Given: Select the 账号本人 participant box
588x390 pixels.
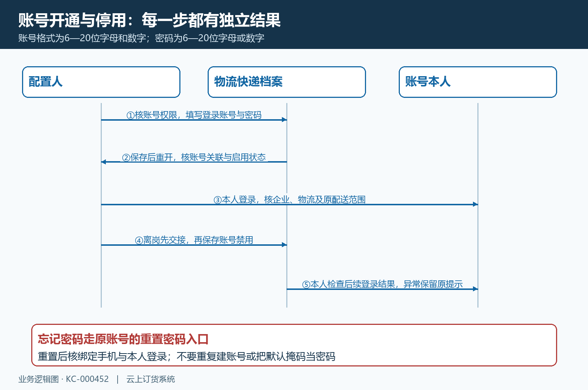Looking at the screenshot, I should [x=478, y=82].
